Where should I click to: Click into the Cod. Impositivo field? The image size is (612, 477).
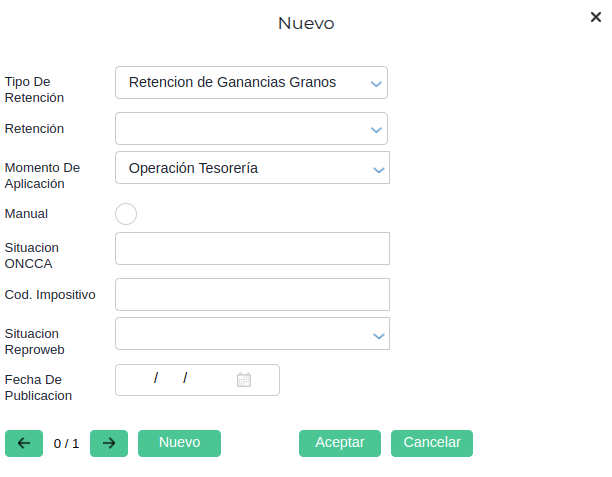252,295
